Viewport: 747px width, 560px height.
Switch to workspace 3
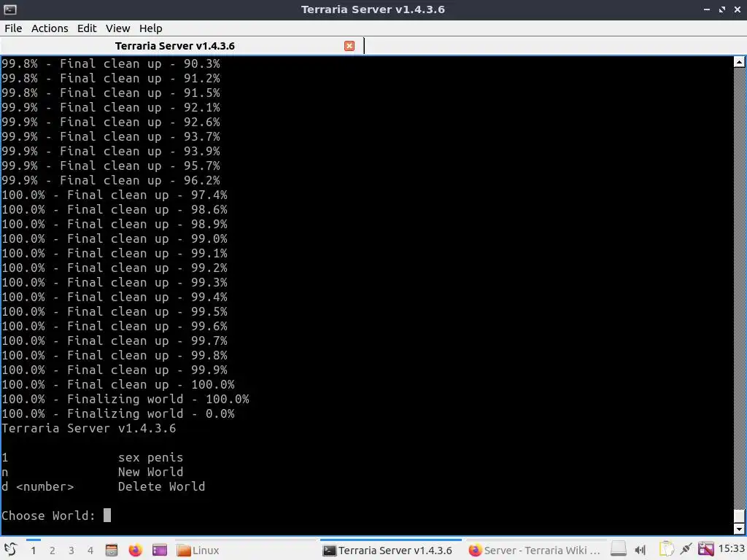(x=71, y=551)
